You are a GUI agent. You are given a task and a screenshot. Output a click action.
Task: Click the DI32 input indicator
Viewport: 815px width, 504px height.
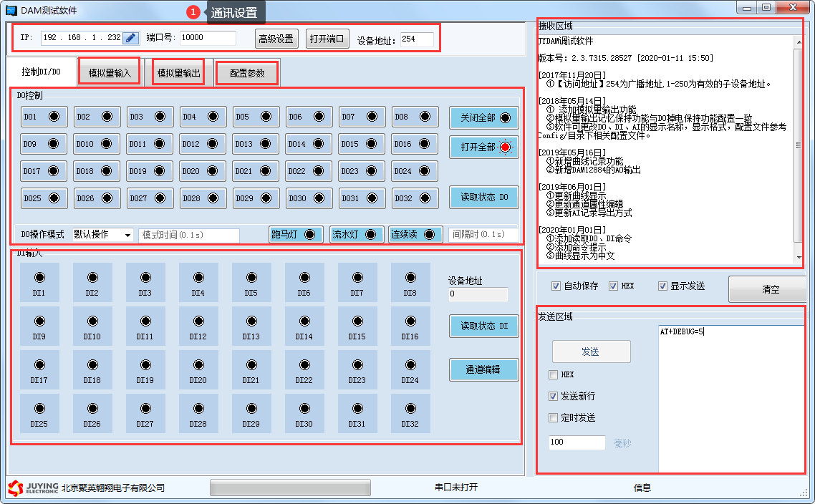point(410,409)
